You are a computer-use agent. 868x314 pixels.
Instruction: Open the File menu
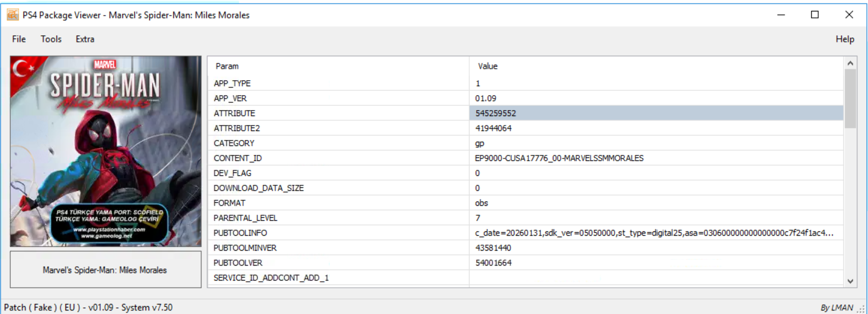pyautogui.click(x=19, y=39)
